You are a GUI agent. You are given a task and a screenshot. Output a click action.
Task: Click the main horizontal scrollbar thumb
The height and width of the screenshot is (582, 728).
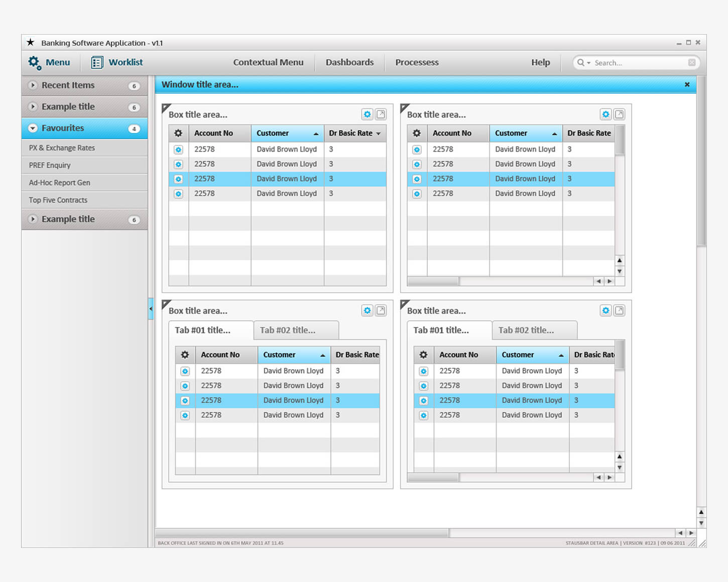coord(302,533)
